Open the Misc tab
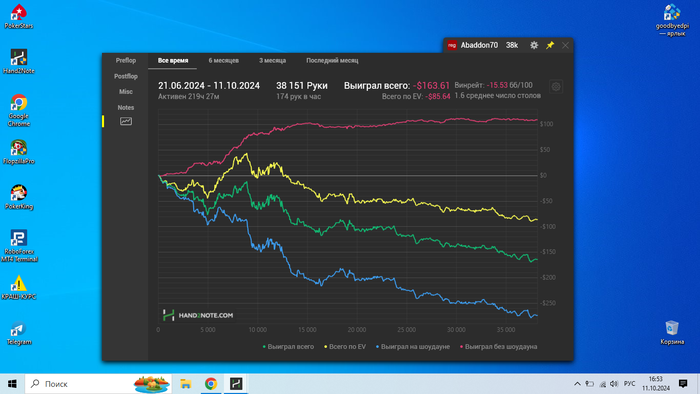The width and height of the screenshot is (700, 394). pyautogui.click(x=126, y=91)
